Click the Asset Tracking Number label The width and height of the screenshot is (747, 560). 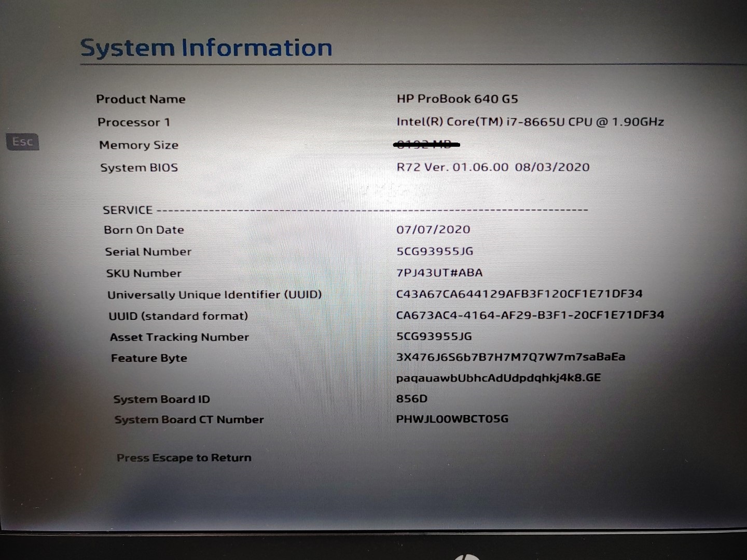tap(179, 337)
